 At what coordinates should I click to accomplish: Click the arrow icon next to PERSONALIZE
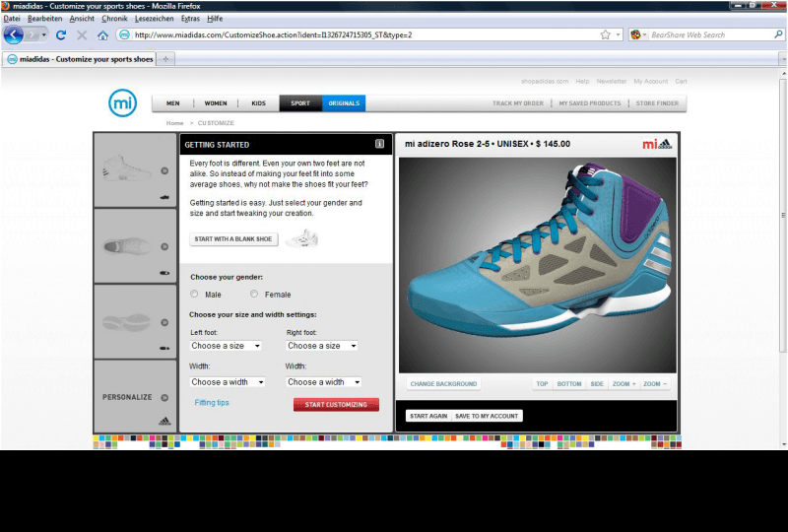pos(164,398)
